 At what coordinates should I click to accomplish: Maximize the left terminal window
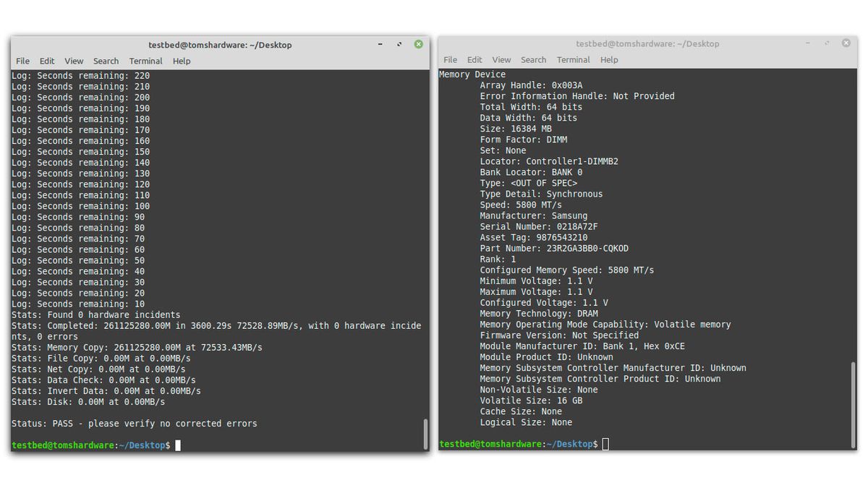click(x=399, y=45)
